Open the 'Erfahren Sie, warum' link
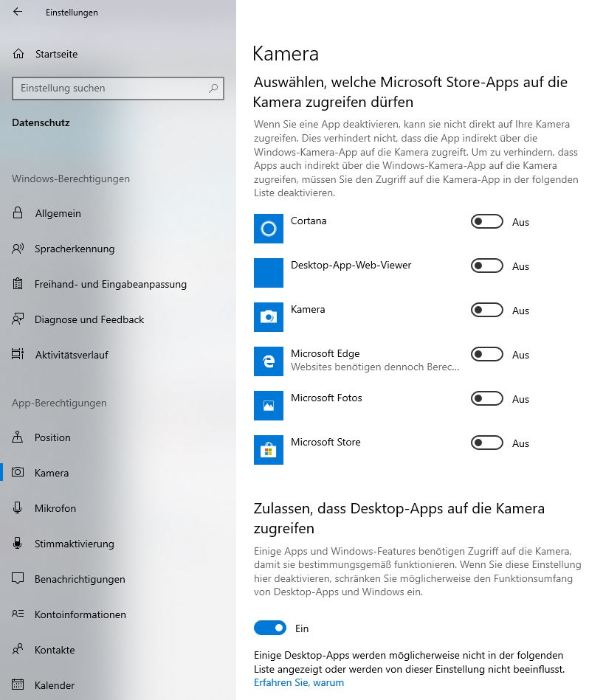Image resolution: width=589 pixels, height=700 pixels. 299,682
